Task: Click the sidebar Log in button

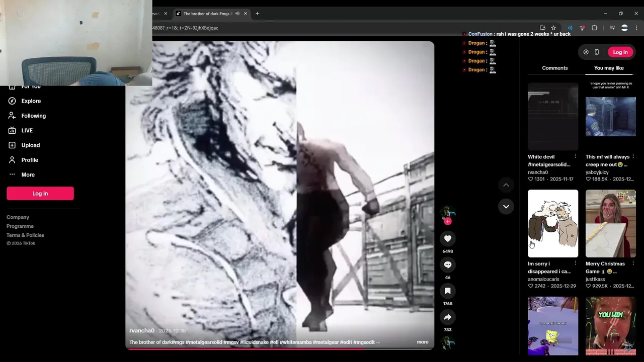Action: [40, 194]
